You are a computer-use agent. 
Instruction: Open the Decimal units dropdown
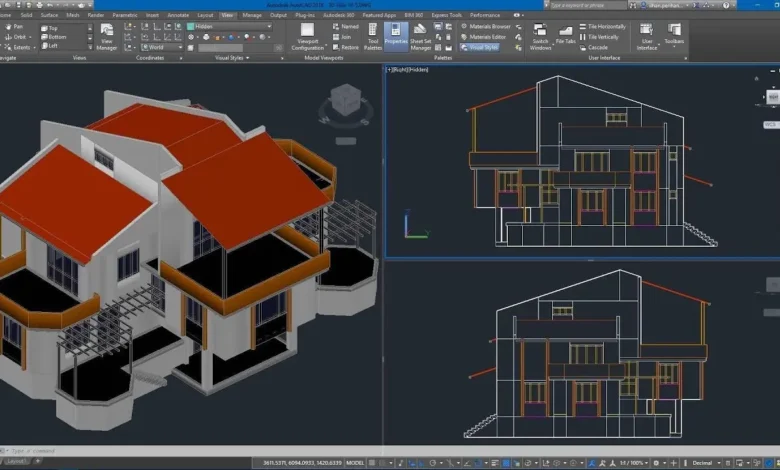point(706,463)
